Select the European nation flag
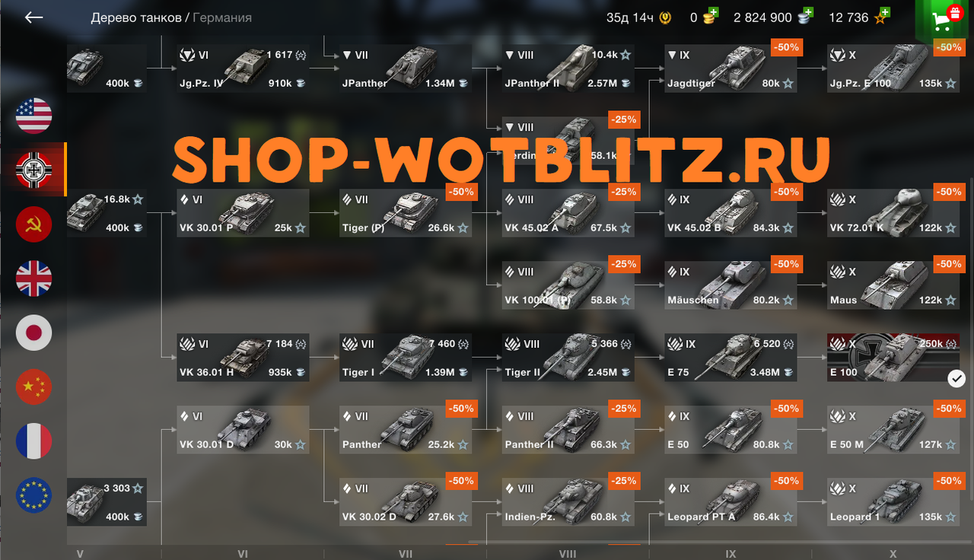Viewport: 974px width, 560px height. (x=34, y=495)
